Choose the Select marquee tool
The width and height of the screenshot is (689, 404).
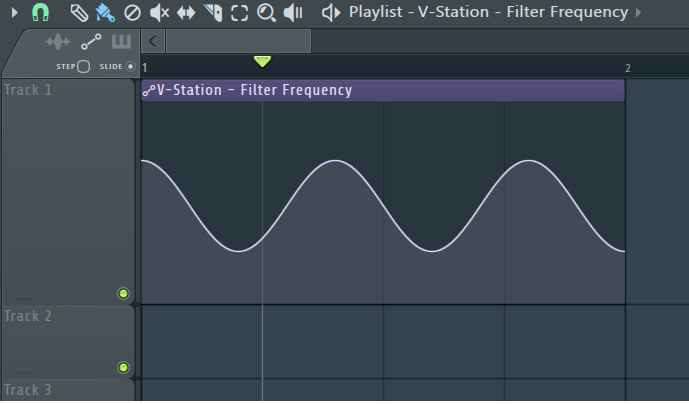click(x=239, y=13)
